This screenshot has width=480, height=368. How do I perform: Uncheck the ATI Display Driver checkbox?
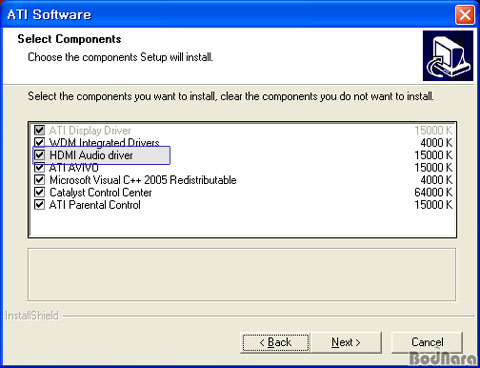[39, 130]
